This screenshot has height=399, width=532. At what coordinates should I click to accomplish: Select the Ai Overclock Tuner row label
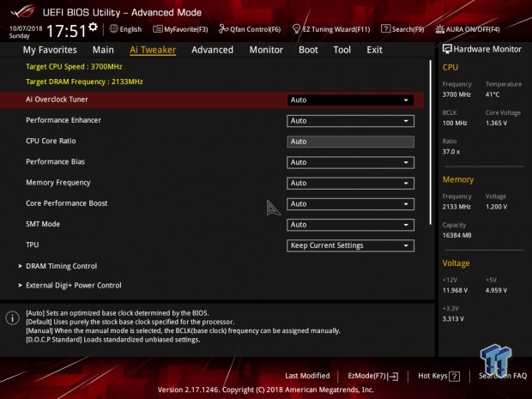[57, 100]
